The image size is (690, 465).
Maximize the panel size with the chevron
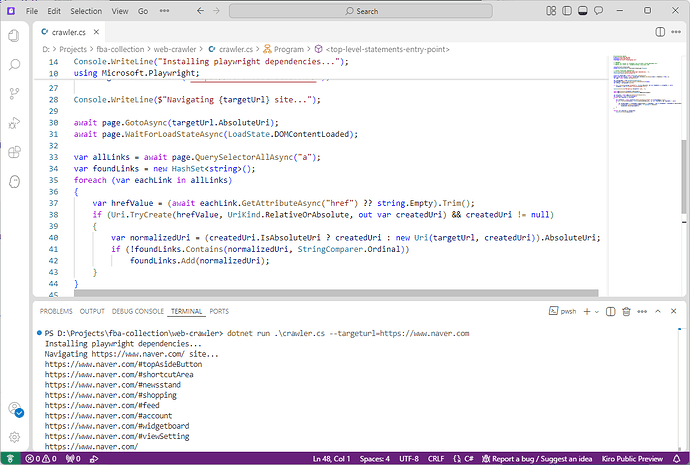coord(658,311)
